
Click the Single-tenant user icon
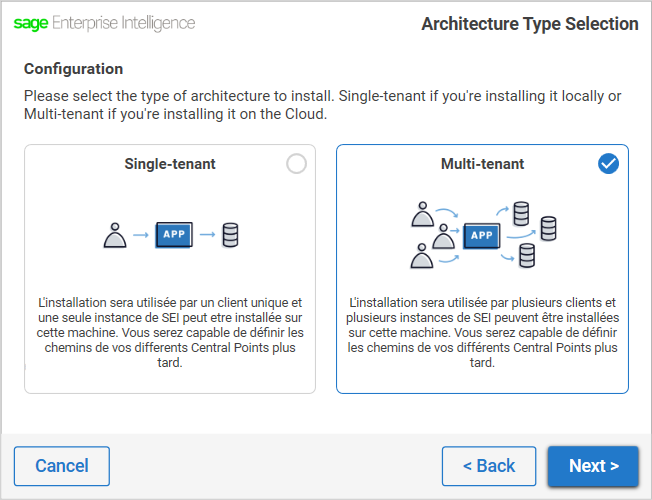coord(116,236)
